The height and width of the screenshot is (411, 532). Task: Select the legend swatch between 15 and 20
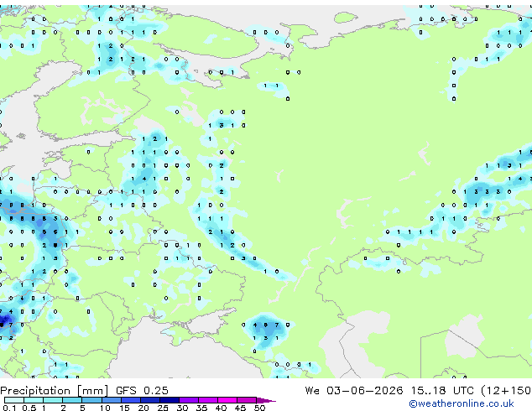[x=131, y=400]
